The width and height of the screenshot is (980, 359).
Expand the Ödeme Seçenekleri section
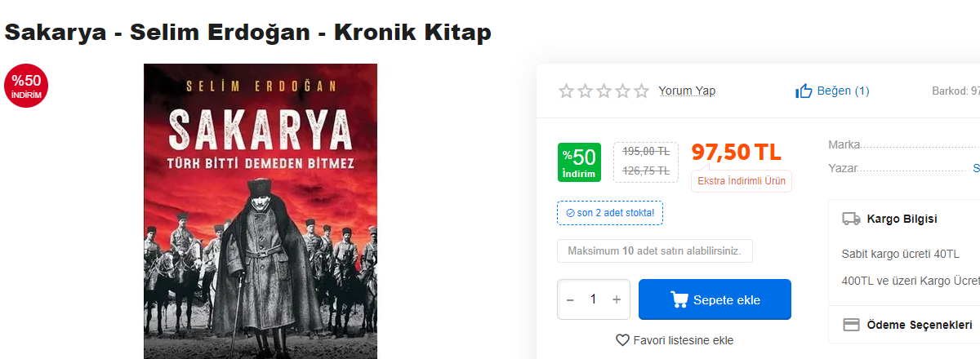click(919, 325)
